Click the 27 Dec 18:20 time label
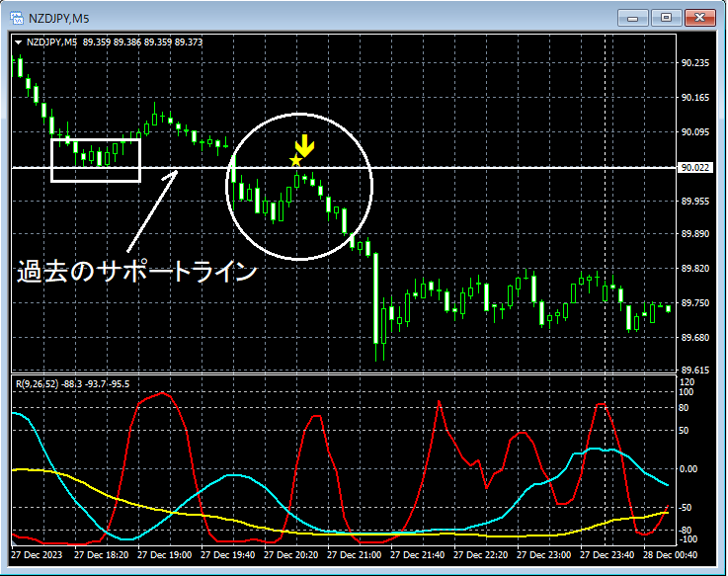Image resolution: width=728 pixels, height=576 pixels. pyautogui.click(x=101, y=555)
